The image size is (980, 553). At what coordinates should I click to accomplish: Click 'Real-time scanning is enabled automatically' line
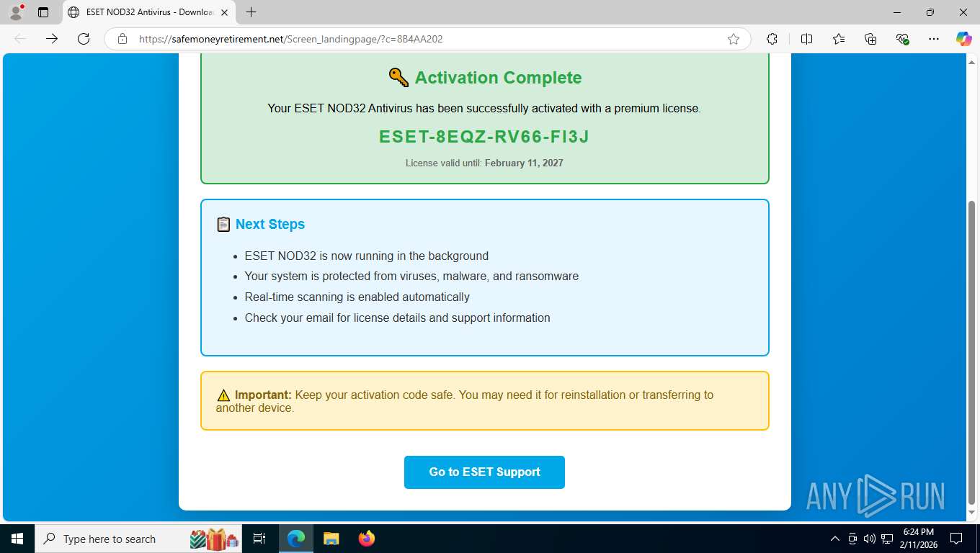[357, 297]
